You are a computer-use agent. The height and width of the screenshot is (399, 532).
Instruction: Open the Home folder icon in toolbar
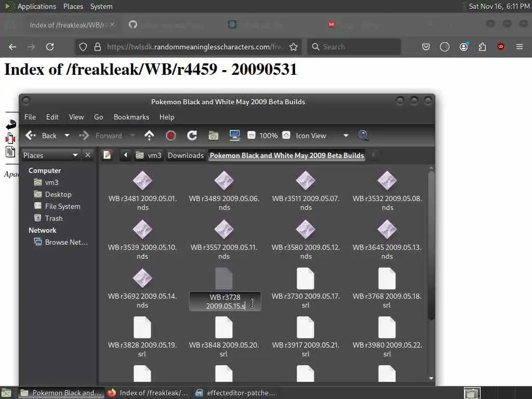(214, 136)
